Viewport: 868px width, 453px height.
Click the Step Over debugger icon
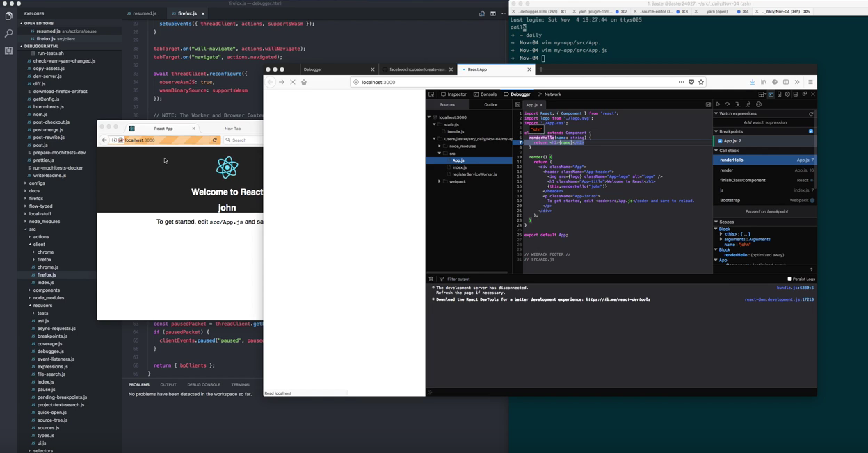728,104
